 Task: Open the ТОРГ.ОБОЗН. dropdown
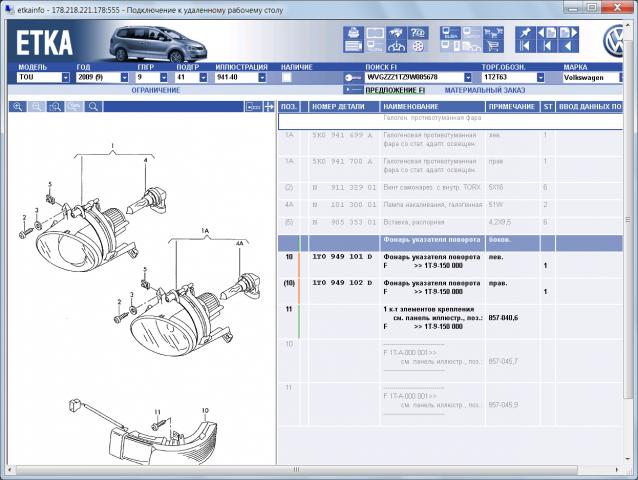[540, 77]
